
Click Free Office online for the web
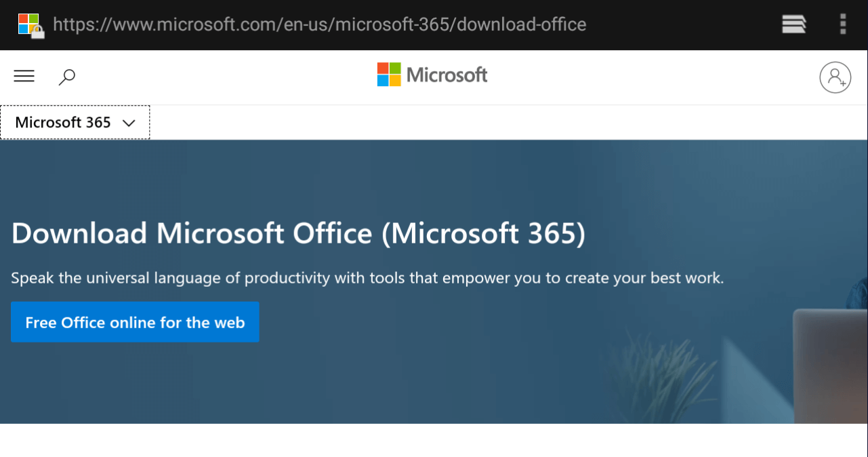pyautogui.click(x=135, y=322)
